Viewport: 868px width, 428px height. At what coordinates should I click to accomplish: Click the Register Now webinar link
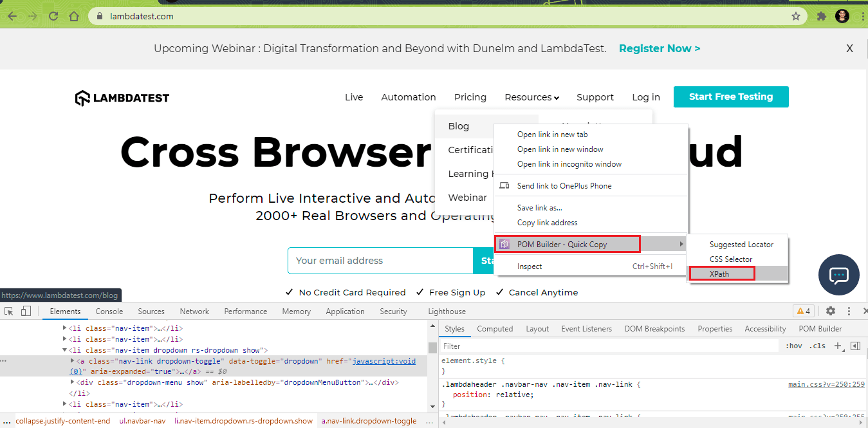coord(660,48)
